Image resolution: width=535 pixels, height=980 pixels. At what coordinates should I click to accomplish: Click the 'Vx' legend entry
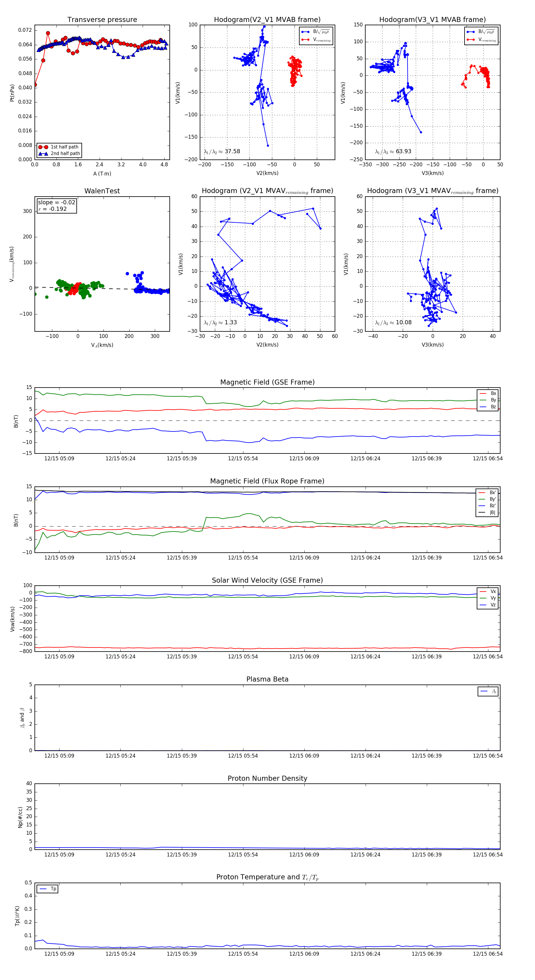488,592
